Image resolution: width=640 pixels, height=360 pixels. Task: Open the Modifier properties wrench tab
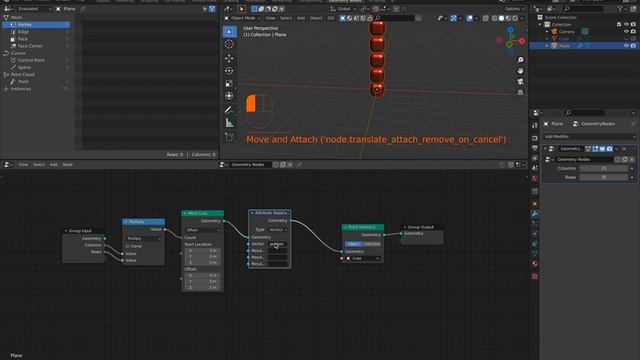(535, 214)
